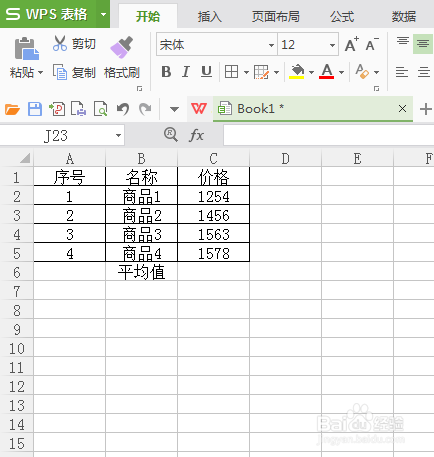Viewport: 434px width, 457px height.
Task: Click the WPS home W icon
Action: point(199,109)
